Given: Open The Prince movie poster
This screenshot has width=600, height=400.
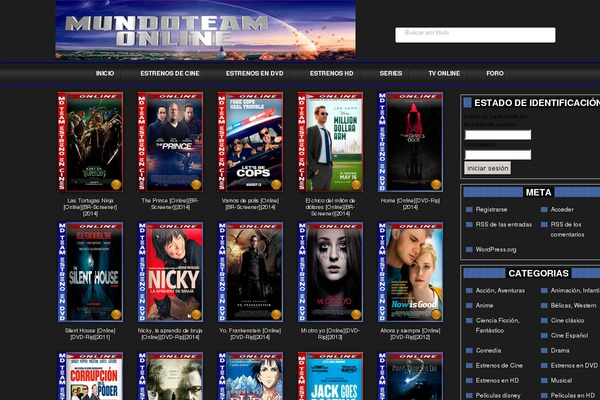Looking at the screenshot, I should click(x=170, y=142).
